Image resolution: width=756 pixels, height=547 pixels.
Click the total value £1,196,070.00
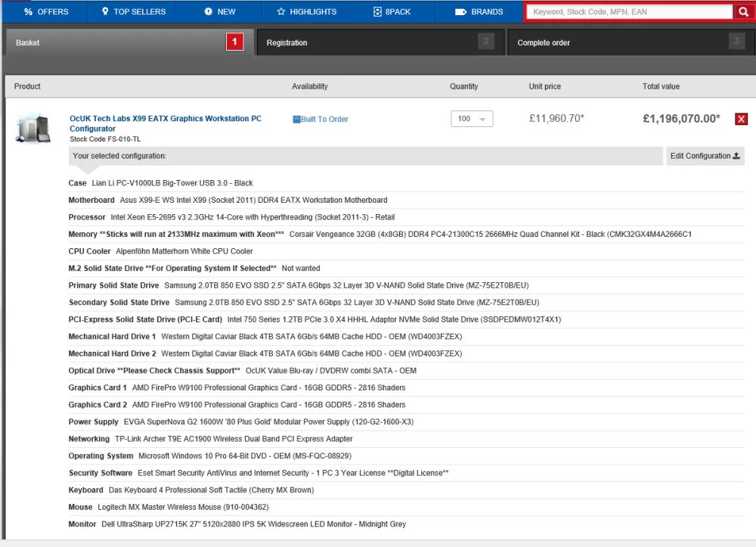(681, 119)
